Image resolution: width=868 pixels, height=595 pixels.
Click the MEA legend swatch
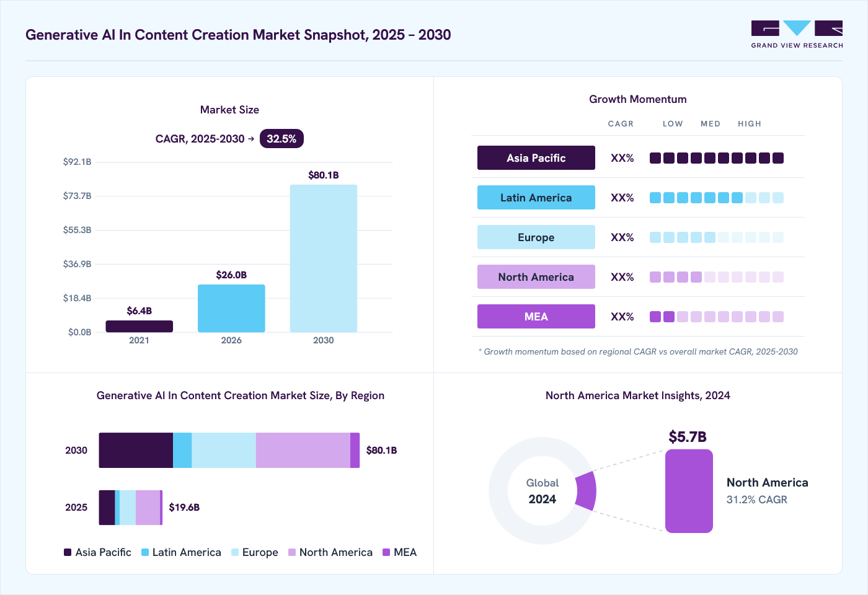click(x=386, y=552)
